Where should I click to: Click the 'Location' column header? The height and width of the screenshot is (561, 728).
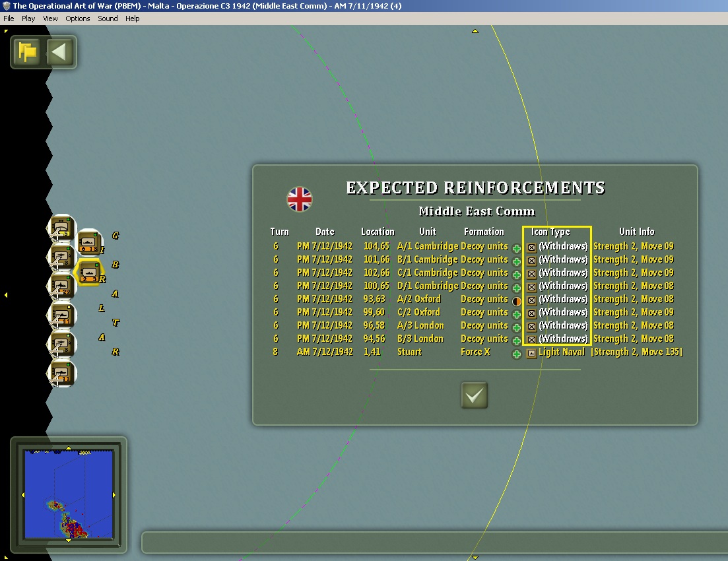[378, 231]
